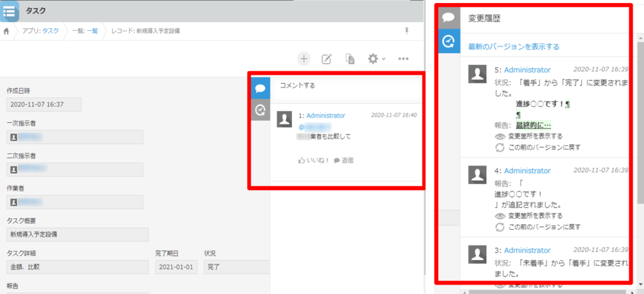
Task: Duplicate record using the copy icon
Action: point(350,59)
